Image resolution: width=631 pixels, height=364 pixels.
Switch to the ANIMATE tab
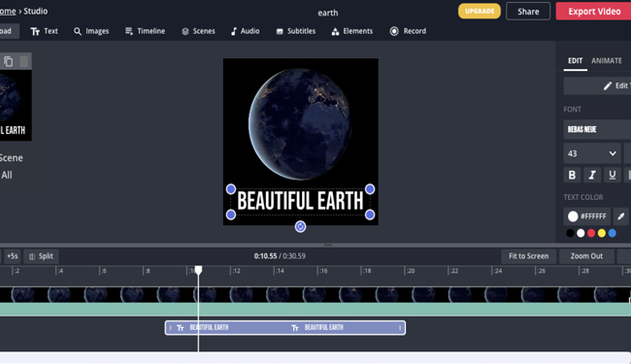607,61
